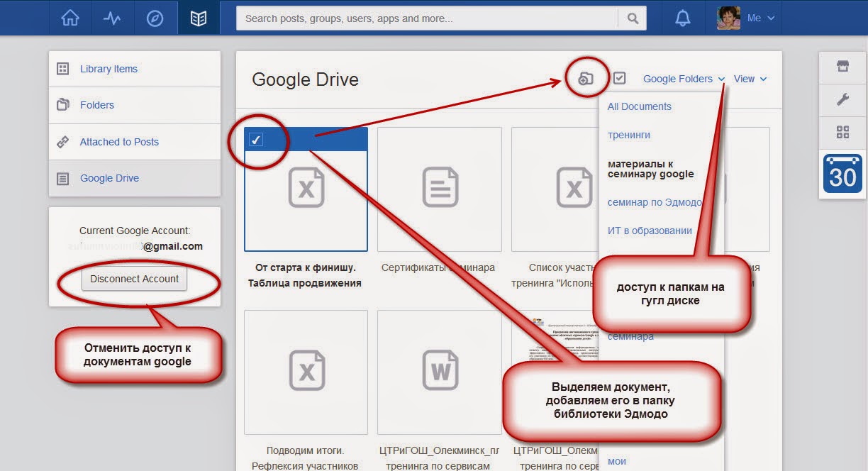Open the calendar 30 planner icon

pyautogui.click(x=842, y=174)
